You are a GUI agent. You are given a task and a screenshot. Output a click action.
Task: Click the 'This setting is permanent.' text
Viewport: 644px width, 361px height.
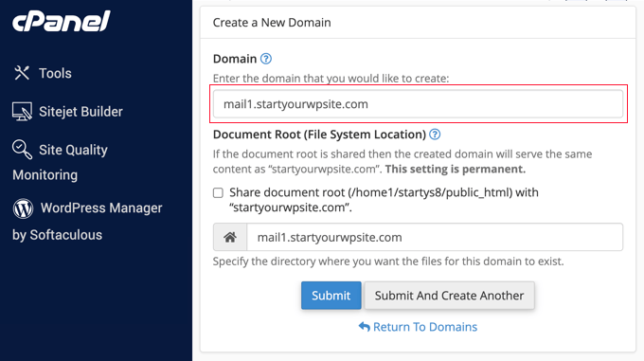(x=456, y=170)
